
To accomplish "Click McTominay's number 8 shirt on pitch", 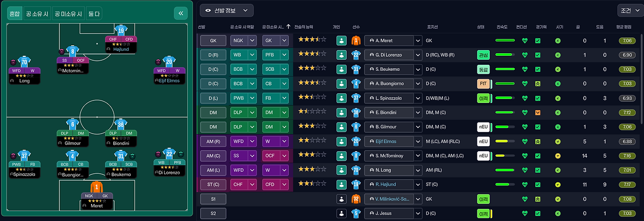I will click(x=72, y=51).
